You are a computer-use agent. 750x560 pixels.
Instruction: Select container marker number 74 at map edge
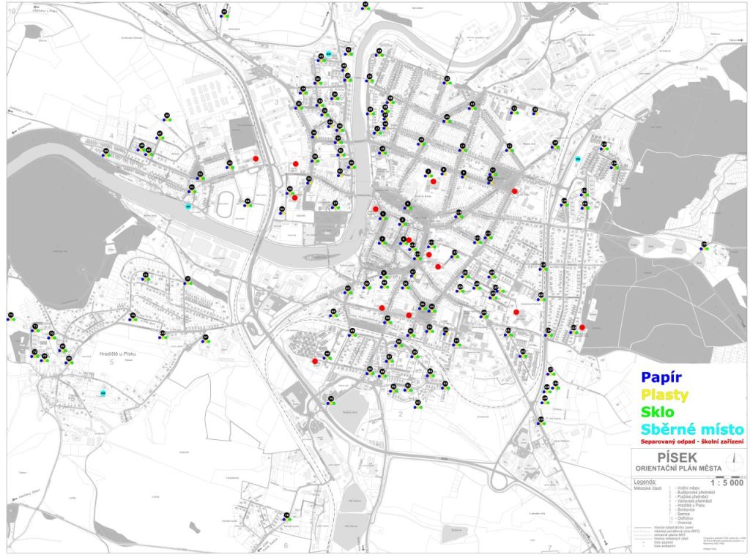pyautogui.click(x=10, y=316)
